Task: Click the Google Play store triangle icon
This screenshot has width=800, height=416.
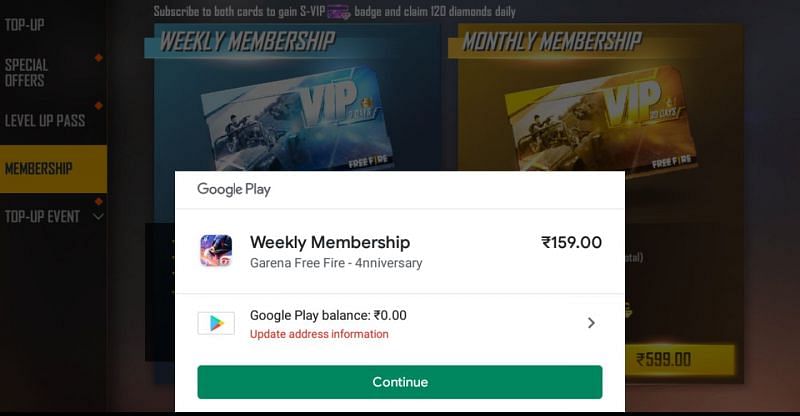Action: [x=216, y=323]
